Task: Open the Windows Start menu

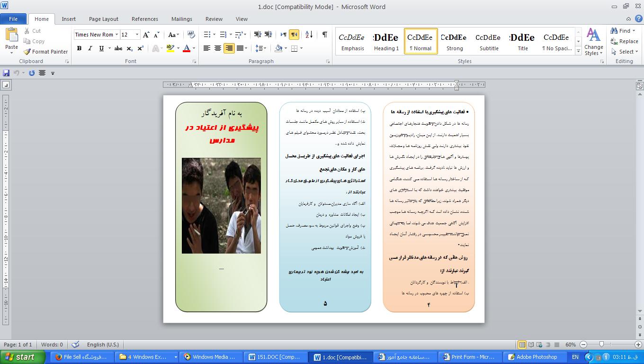Action: 23,357
